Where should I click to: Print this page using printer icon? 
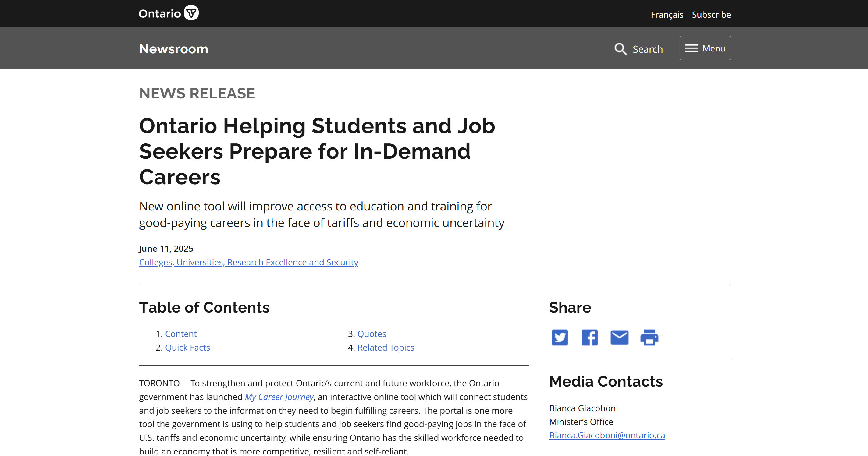tap(649, 338)
